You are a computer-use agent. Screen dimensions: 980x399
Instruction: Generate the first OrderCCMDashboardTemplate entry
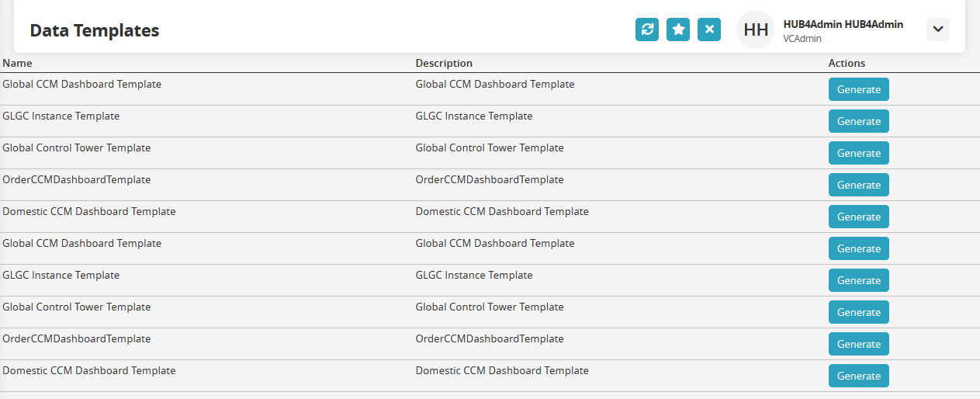tap(859, 185)
